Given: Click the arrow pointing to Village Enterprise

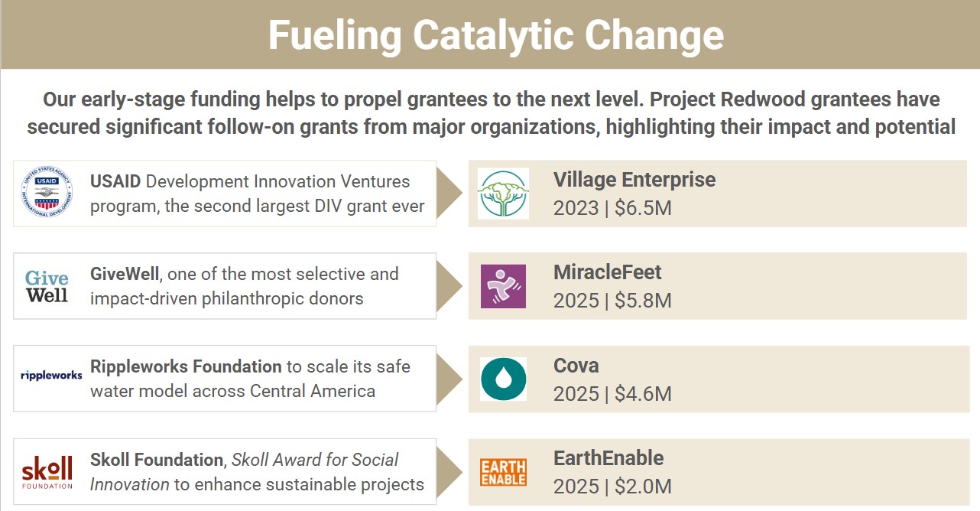Looking at the screenshot, I should (449, 193).
